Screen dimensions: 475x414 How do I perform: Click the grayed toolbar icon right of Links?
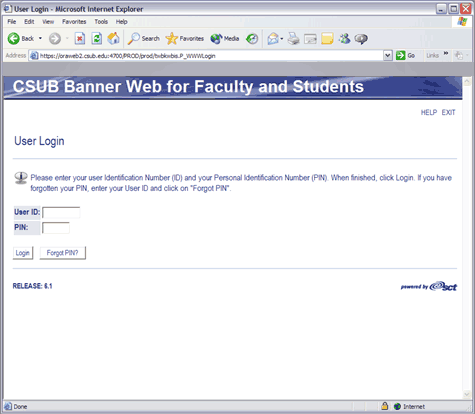(459, 55)
